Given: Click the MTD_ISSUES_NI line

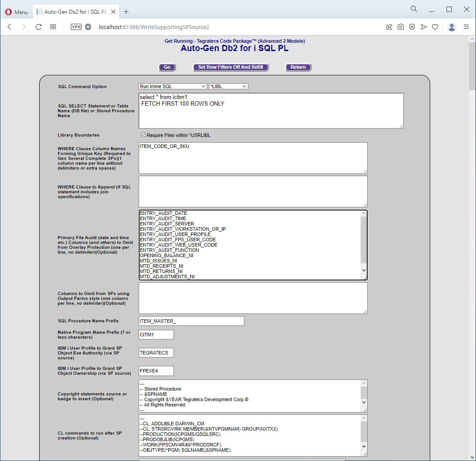Looking at the screenshot, I should [158, 261].
